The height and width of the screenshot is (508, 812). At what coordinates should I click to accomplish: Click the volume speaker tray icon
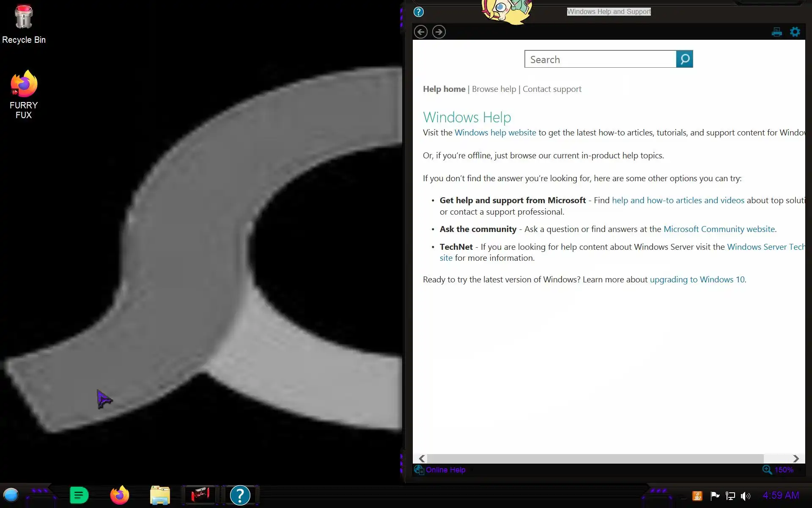[x=745, y=496]
